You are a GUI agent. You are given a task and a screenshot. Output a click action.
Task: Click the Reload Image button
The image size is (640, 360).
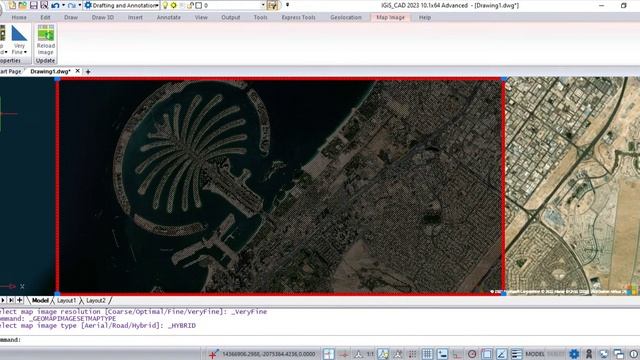point(46,40)
